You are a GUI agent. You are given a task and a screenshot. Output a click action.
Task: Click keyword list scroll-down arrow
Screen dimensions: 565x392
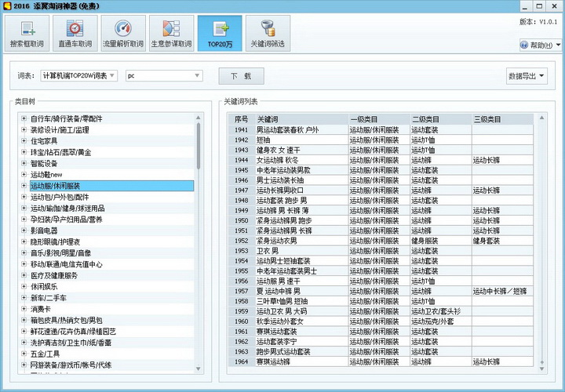(x=541, y=368)
